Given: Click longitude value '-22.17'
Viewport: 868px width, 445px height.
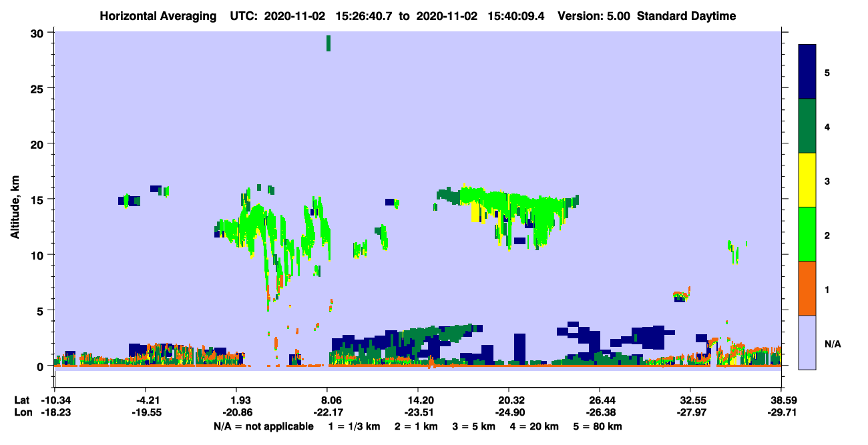Looking at the screenshot, I should click(x=327, y=413).
